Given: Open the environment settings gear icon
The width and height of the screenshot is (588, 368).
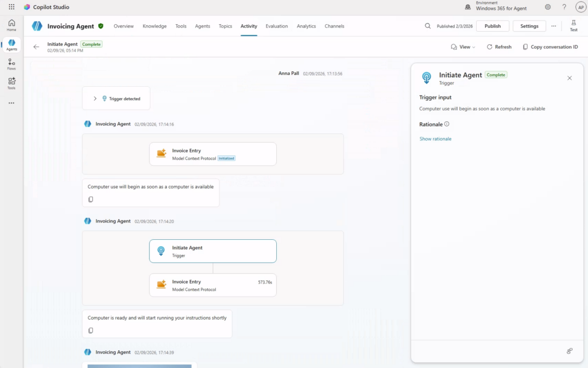Looking at the screenshot, I should coord(548,7).
